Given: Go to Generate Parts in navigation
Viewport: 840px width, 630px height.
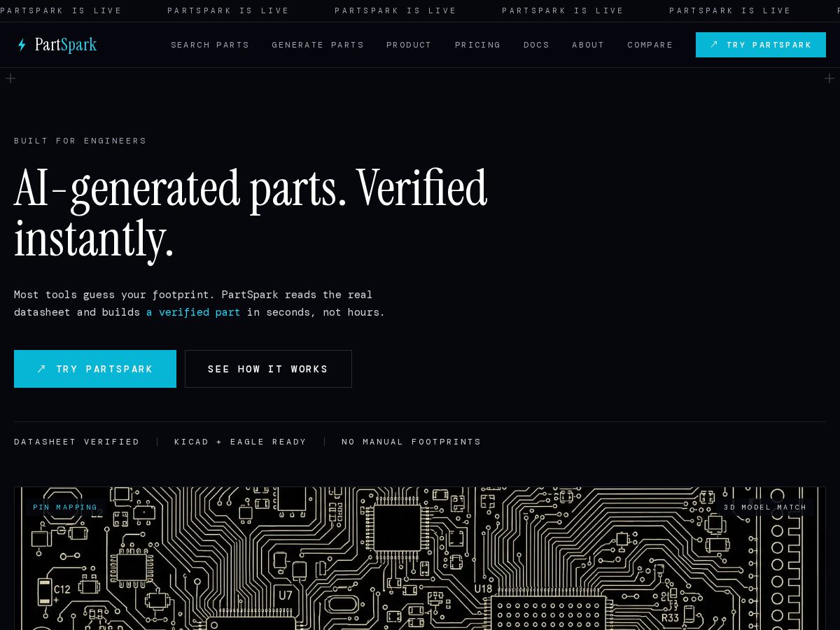Looking at the screenshot, I should tap(318, 45).
